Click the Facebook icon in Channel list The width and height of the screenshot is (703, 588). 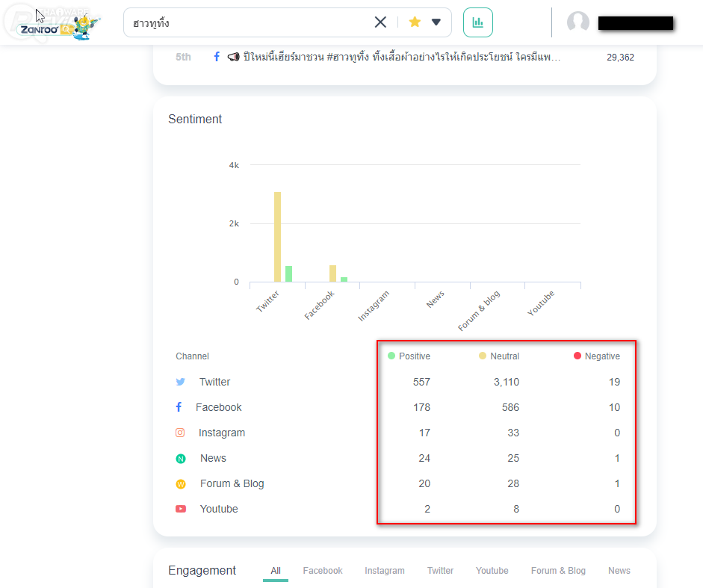coord(179,406)
